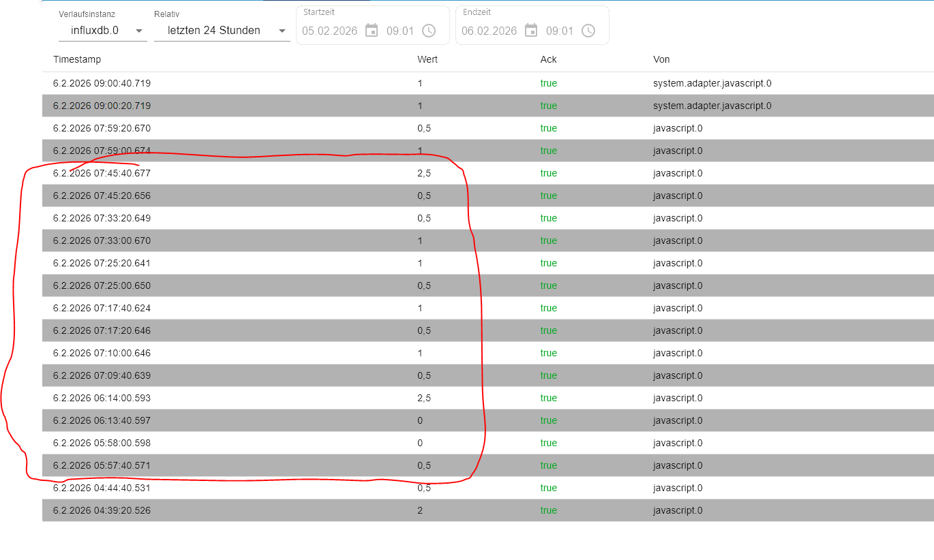Click javascript.0 in the 07:25:00.650 row
Screen dimensions: 934x560
click(x=678, y=285)
